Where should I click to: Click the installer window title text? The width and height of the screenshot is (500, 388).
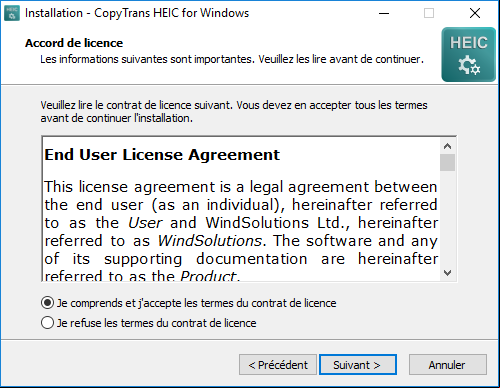pos(137,13)
